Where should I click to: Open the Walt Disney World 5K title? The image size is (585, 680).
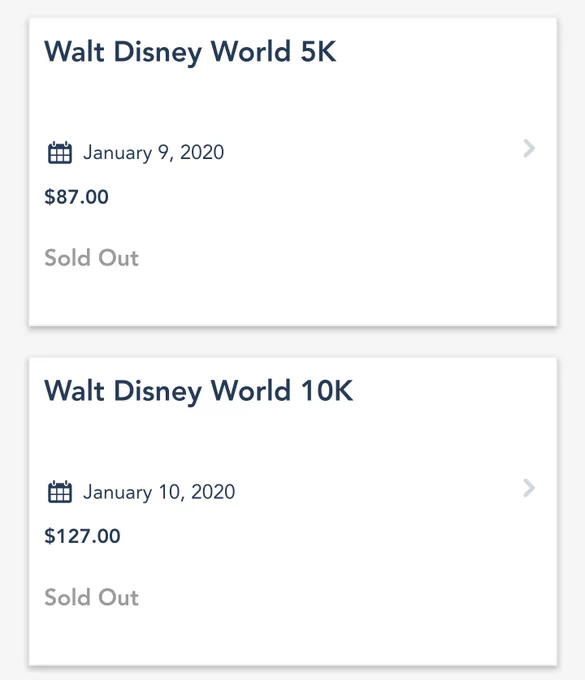[190, 52]
